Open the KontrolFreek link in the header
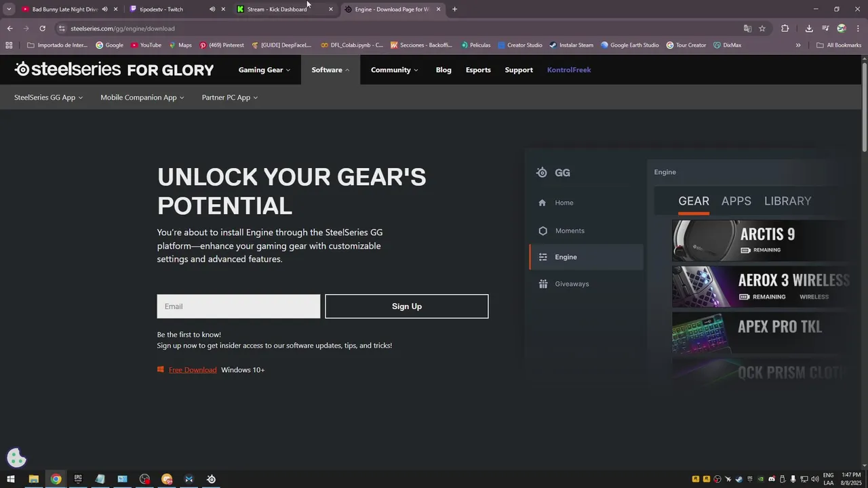The width and height of the screenshot is (868, 488). 569,70
